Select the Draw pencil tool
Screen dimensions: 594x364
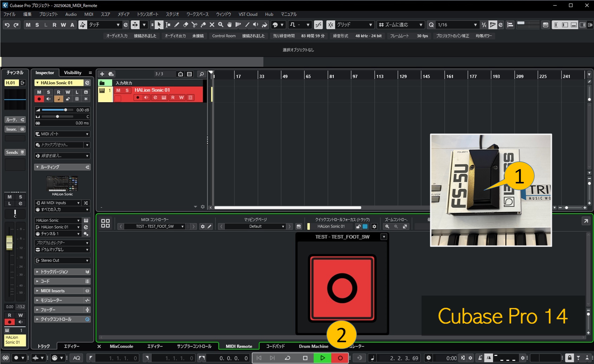coord(177,25)
